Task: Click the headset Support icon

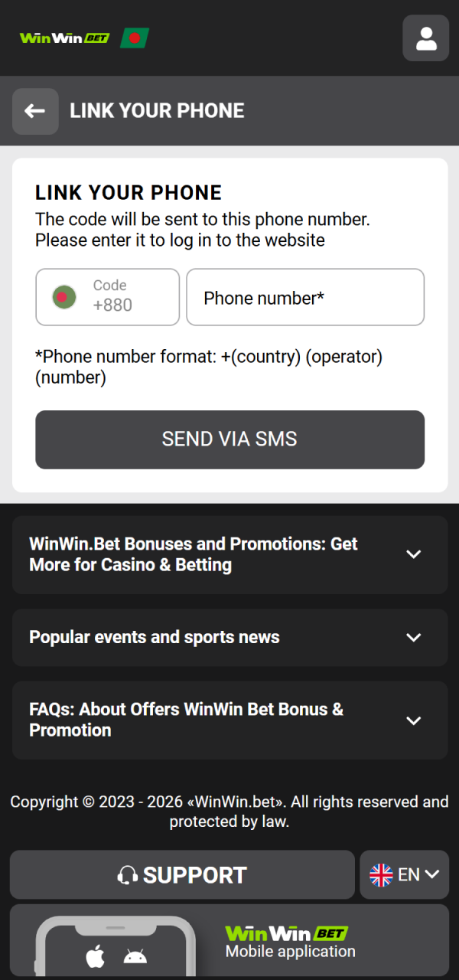Action: (x=131, y=874)
